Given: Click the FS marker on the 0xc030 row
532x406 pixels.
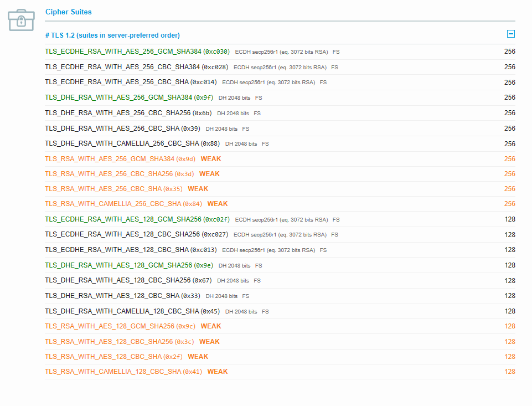Looking at the screenshot, I should tap(336, 52).
